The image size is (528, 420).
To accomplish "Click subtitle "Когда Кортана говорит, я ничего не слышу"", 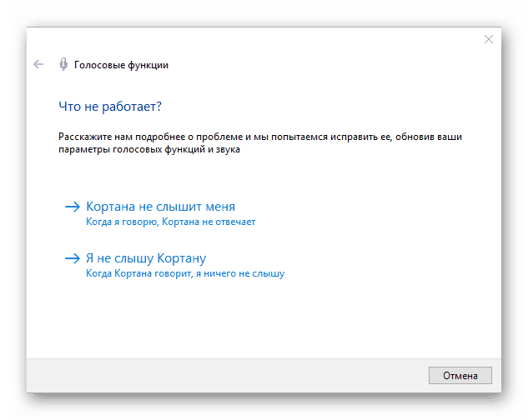I will 185,273.
